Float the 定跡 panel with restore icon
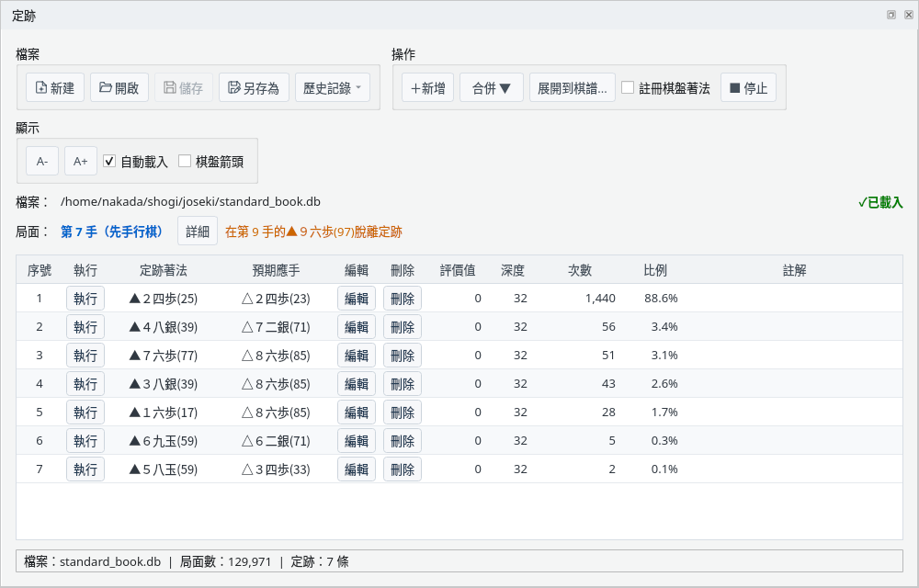 (891, 16)
